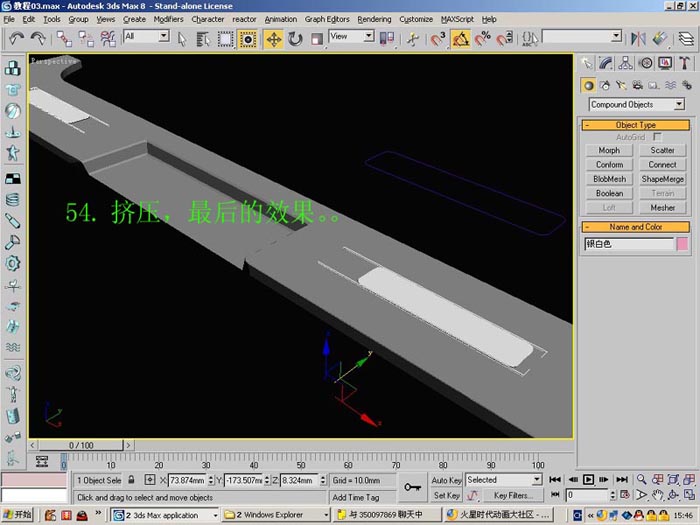Select Lights create category icon
The height and width of the screenshot is (525, 700).
coord(621,86)
